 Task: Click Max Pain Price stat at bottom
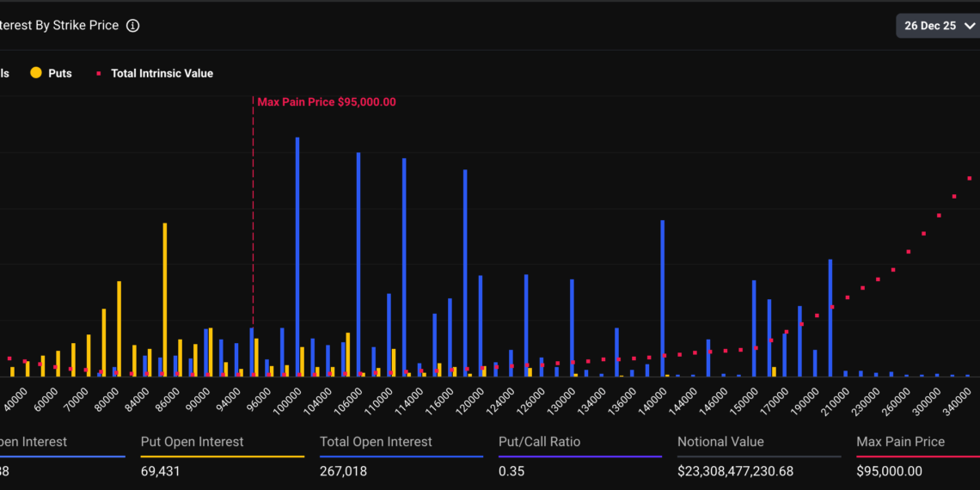point(900,456)
